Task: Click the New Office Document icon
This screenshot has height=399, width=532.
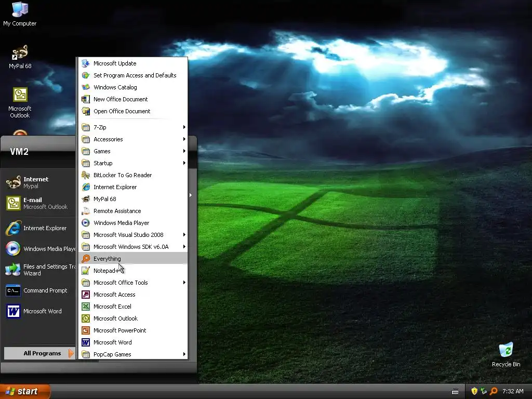Action: [86, 99]
